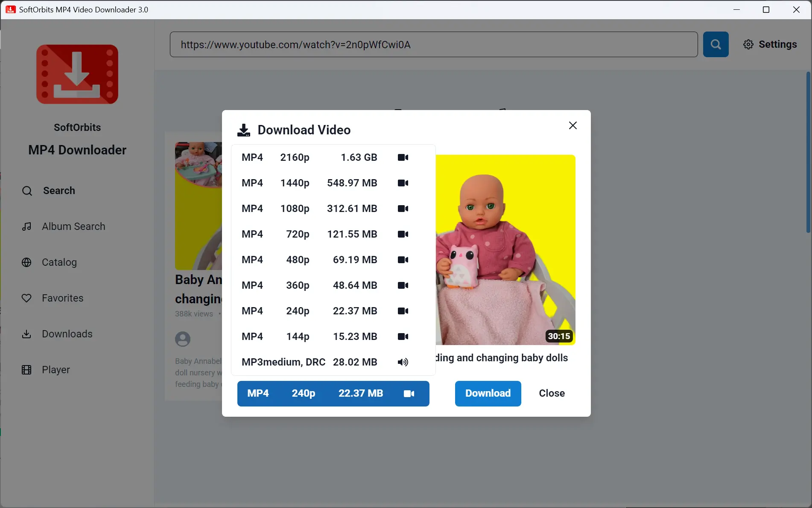Screen dimensions: 812x508
Task: Click the channel avatar icon under video title
Action: [x=183, y=339]
